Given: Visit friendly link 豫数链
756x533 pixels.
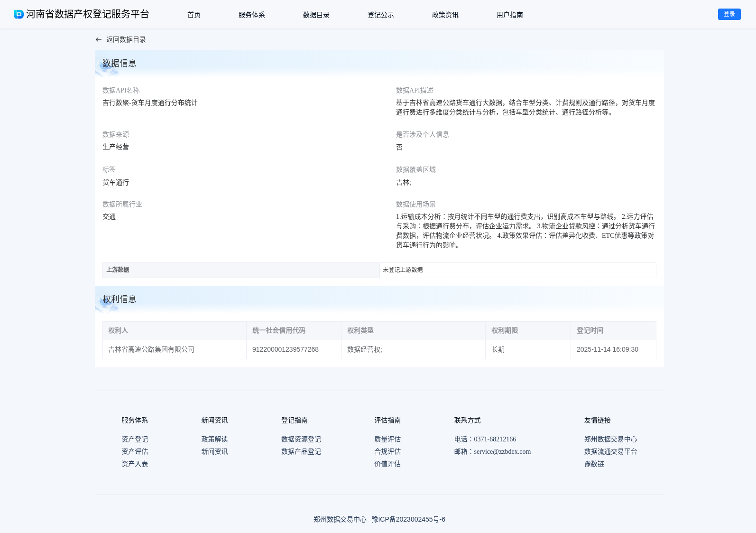Looking at the screenshot, I should point(594,464).
